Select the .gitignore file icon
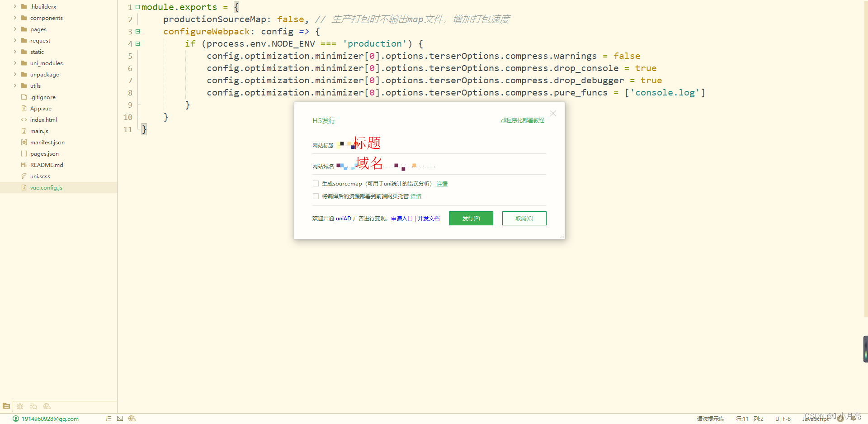Viewport: 868px width, 424px height. pyautogui.click(x=24, y=97)
